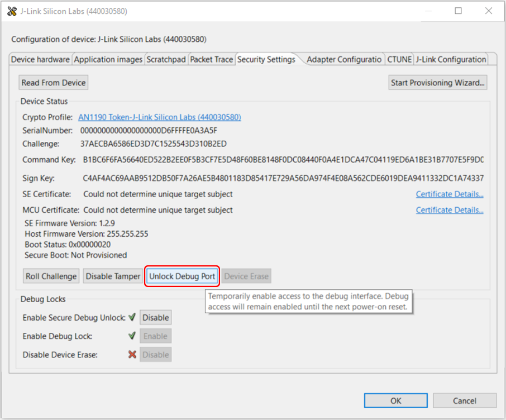Switch to the CTUNE tab

click(399, 60)
